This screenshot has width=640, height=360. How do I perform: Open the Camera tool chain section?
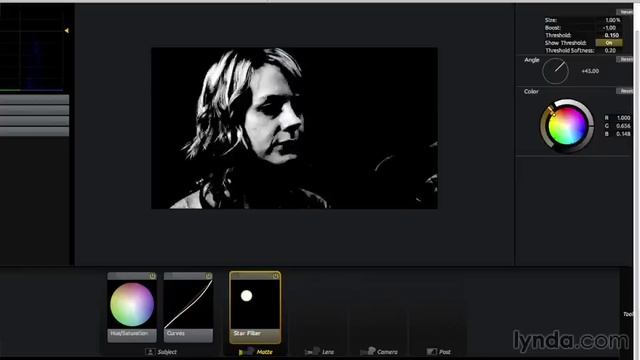click(379, 351)
